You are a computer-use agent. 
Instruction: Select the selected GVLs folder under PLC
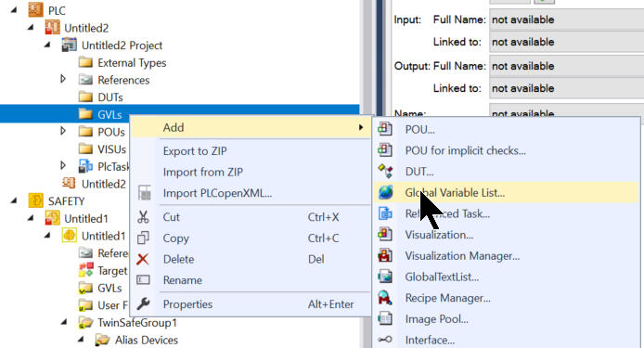coord(109,114)
